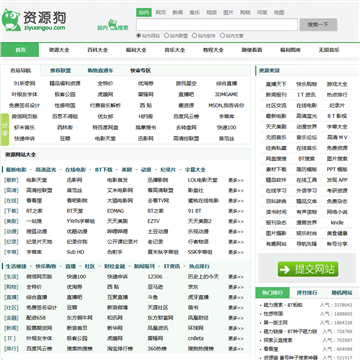Show 更多>> for the 购物 row
The height and width of the screenshot is (360, 360).
point(236,287)
